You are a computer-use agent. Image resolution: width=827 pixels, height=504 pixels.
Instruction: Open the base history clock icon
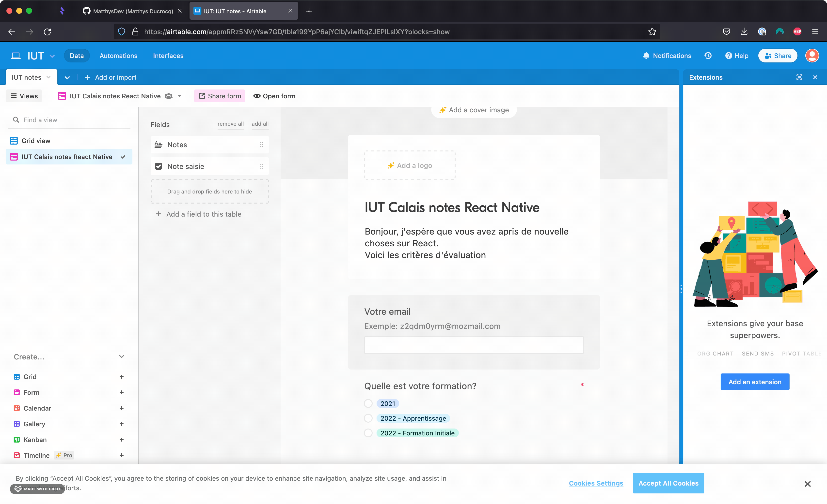(708, 56)
